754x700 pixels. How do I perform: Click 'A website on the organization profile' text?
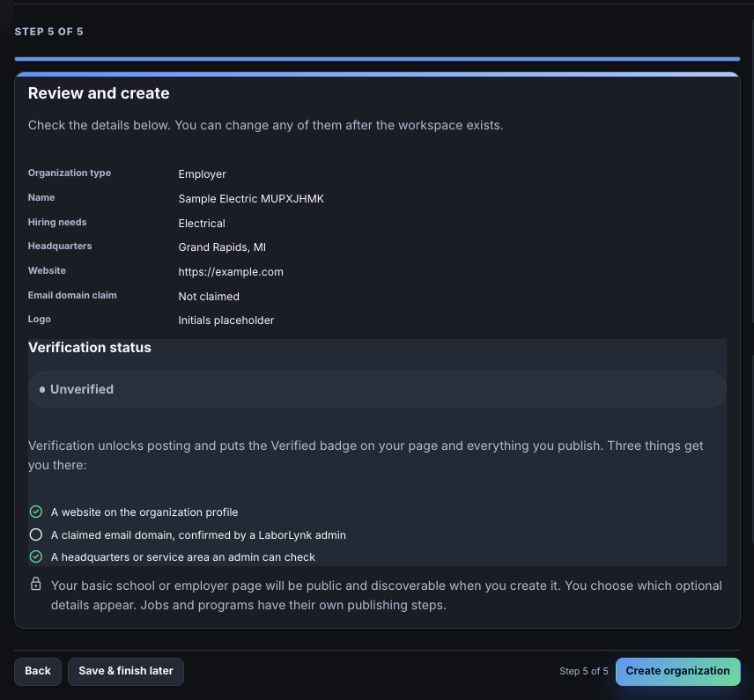pyautogui.click(x=144, y=512)
